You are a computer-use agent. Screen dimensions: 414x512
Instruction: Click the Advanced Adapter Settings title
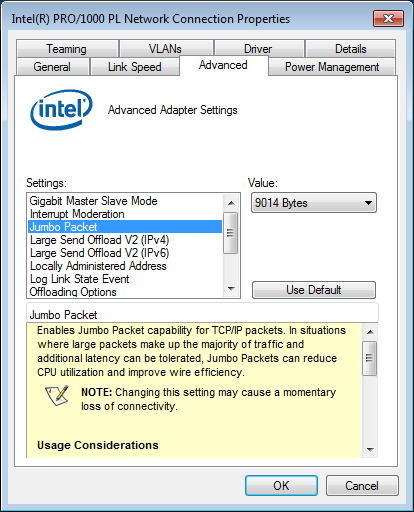pos(173,110)
